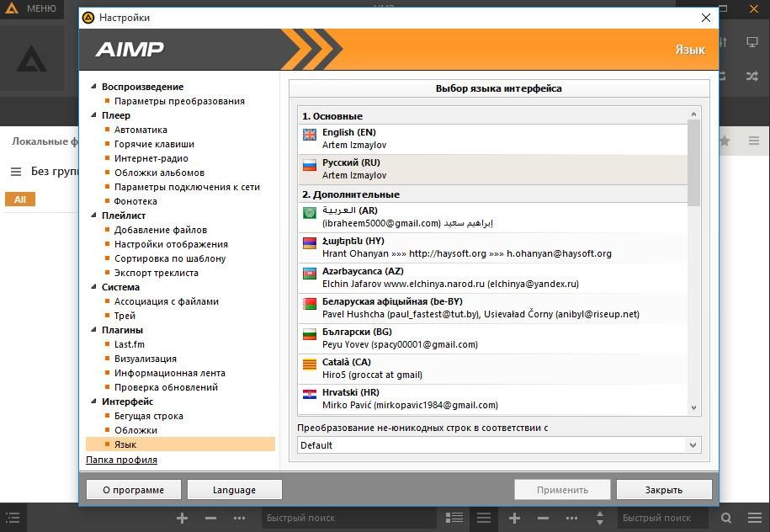The image size is (770, 532).
Task: Click the Azerbaijani (AZ) flag icon
Action: [310, 273]
